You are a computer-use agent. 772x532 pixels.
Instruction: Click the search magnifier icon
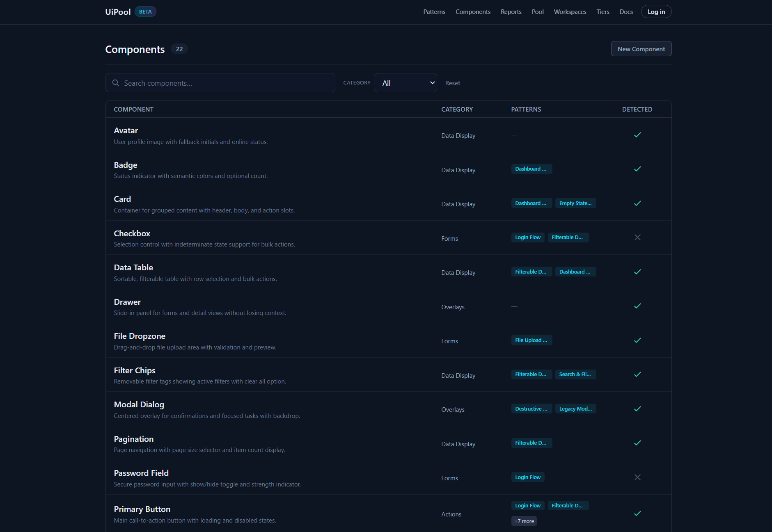[116, 83]
